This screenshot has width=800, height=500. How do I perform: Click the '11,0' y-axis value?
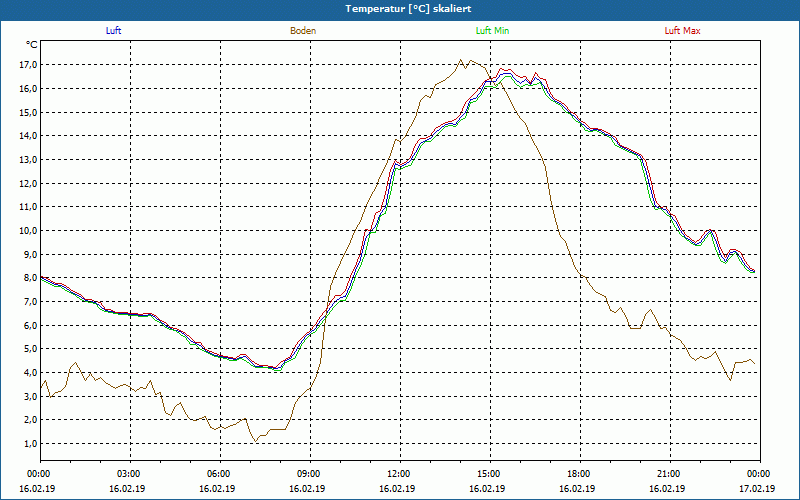point(29,207)
